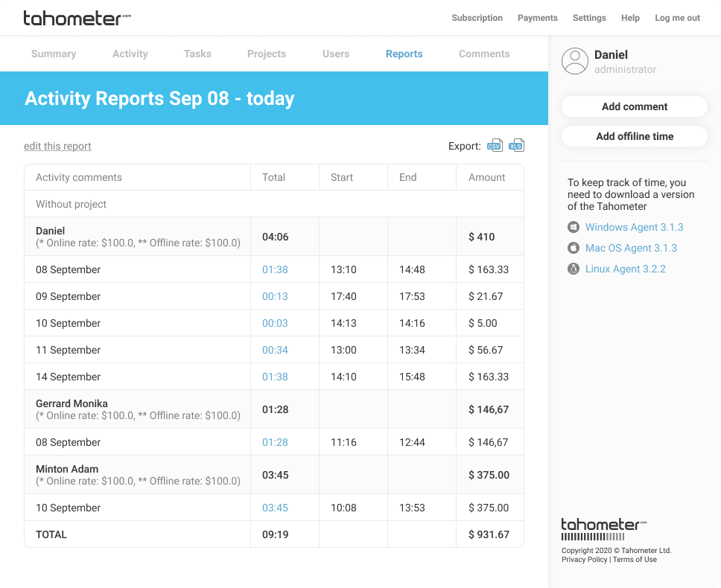Open the Privacy Policy link
This screenshot has width=721, height=588.
[585, 560]
